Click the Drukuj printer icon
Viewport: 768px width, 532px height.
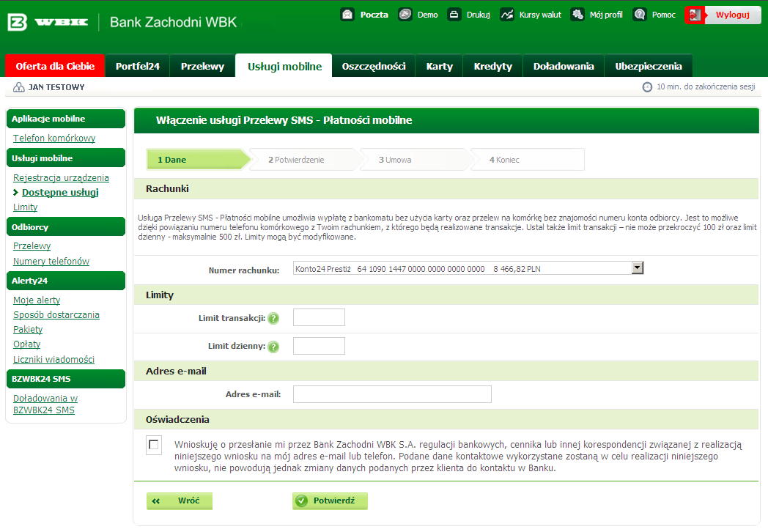[454, 15]
